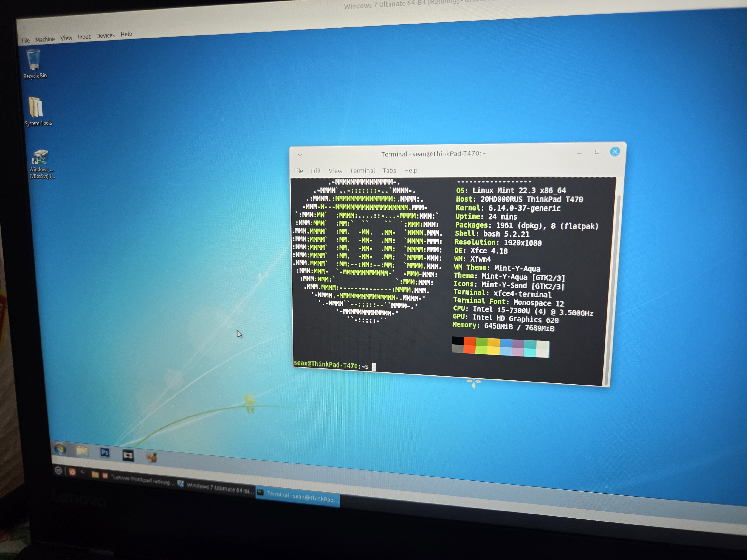This screenshot has width=747, height=560.
Task: Open the Recycle Bin desktop icon
Action: point(34,64)
